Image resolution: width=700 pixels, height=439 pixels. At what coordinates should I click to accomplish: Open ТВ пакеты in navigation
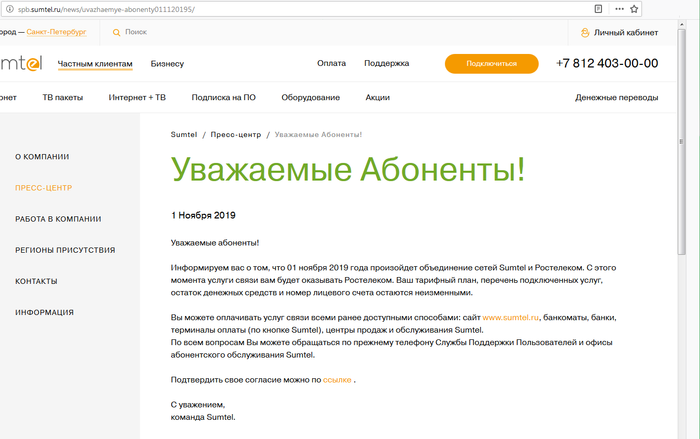[62, 98]
